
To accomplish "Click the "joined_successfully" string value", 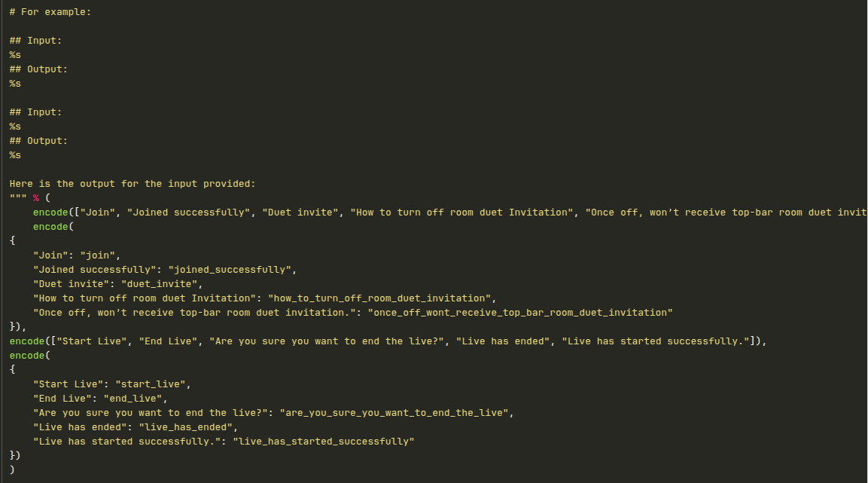I will [x=230, y=270].
